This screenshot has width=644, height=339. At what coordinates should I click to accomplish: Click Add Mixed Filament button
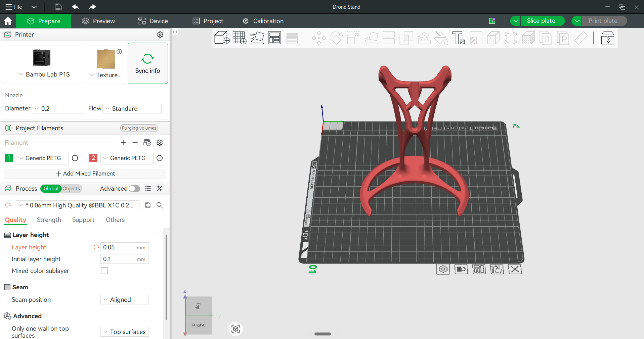85,174
